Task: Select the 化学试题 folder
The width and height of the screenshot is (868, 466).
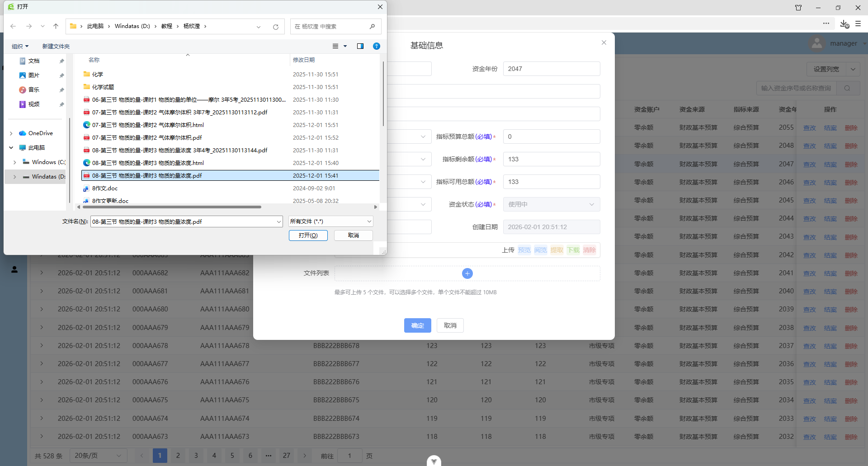Action: click(x=103, y=87)
